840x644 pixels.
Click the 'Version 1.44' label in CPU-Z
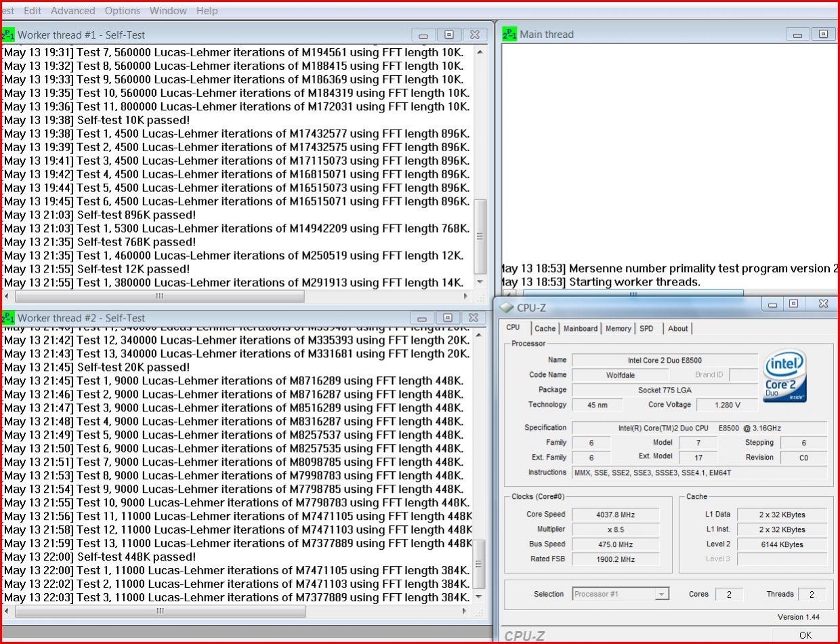(798, 617)
